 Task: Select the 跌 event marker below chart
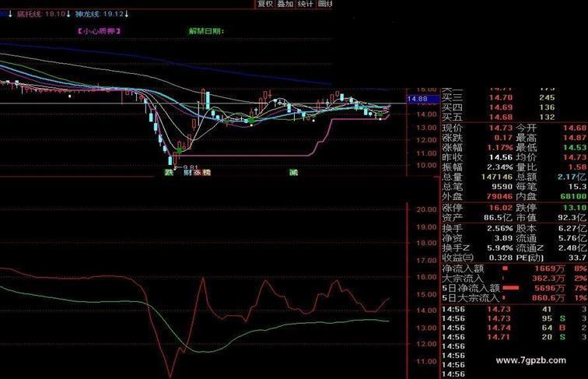(170, 172)
